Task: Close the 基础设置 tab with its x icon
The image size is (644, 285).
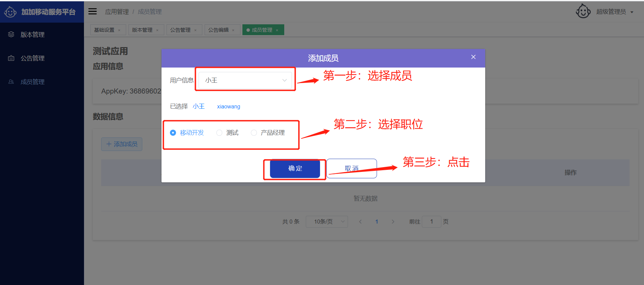Action: point(119,30)
